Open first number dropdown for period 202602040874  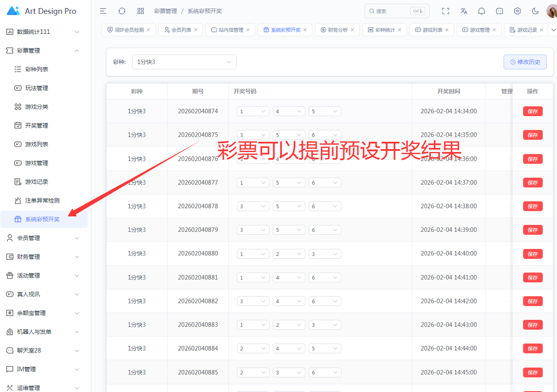[x=253, y=111]
